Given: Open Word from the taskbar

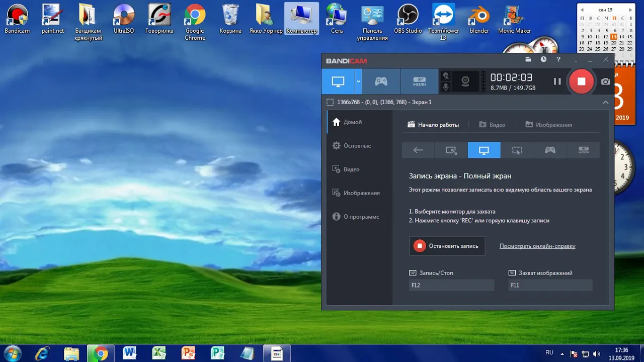Looking at the screenshot, I should pos(130,353).
